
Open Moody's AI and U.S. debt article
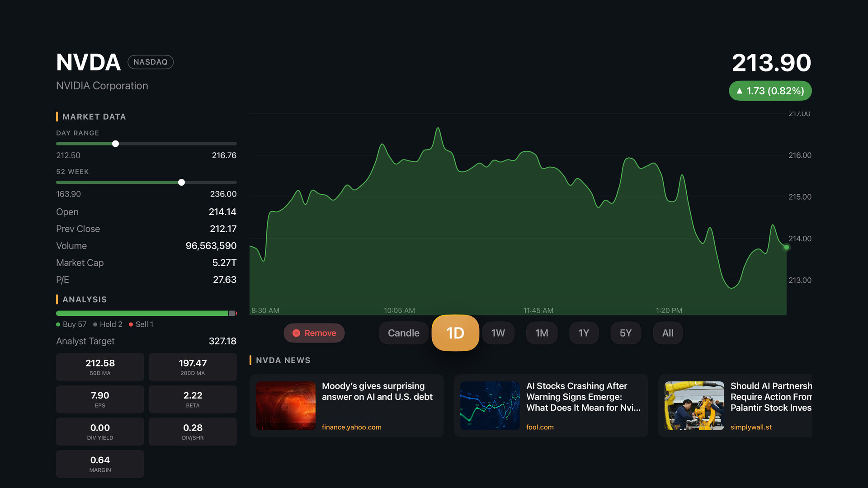pos(346,406)
